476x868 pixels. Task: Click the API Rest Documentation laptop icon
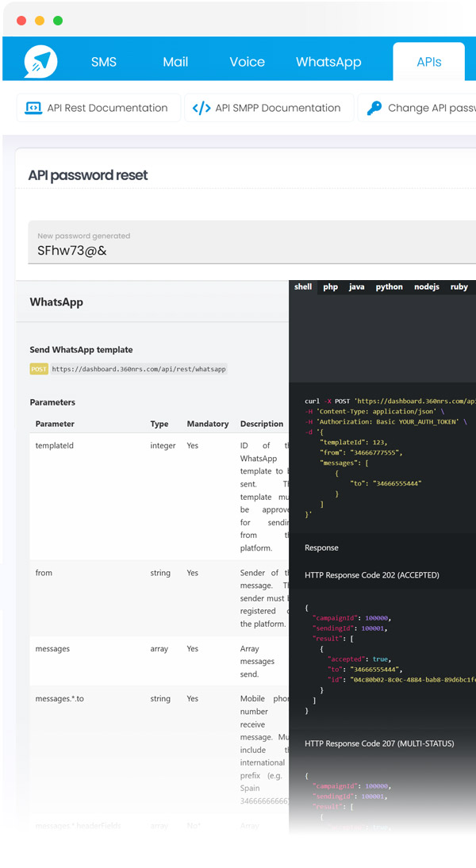point(33,108)
